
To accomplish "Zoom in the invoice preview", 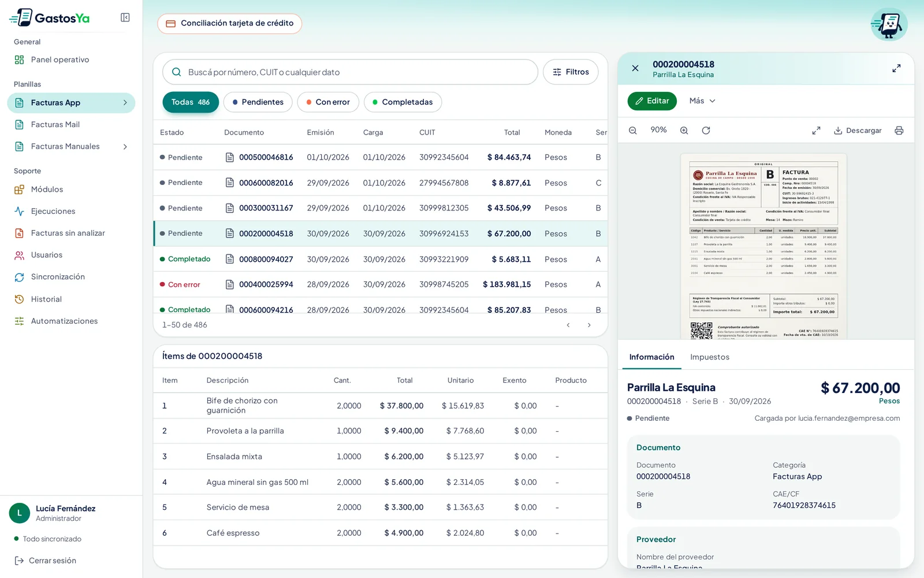I will pyautogui.click(x=684, y=131).
